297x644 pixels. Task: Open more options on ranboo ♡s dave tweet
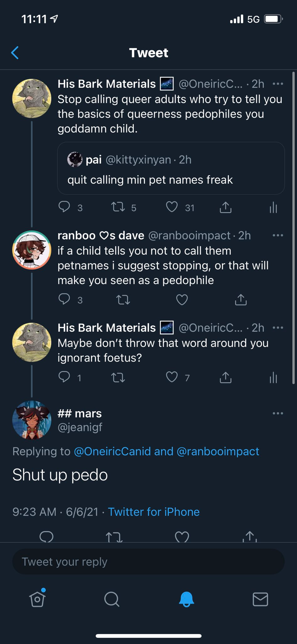pyautogui.click(x=278, y=235)
